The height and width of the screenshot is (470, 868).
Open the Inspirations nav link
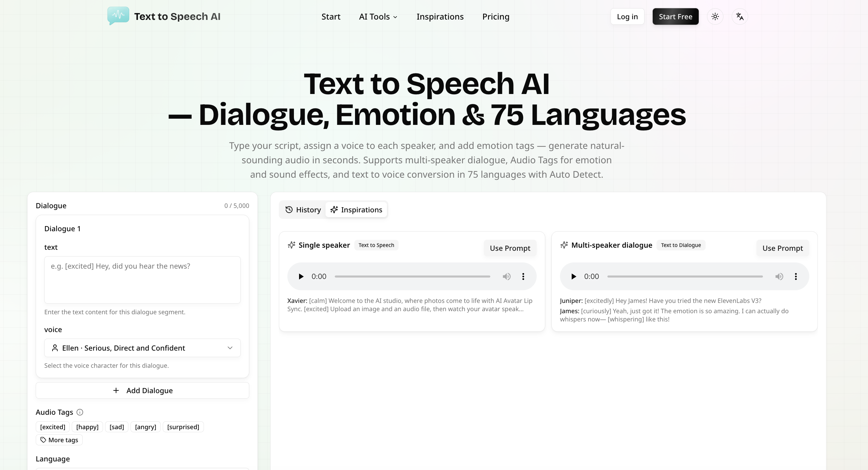440,16
